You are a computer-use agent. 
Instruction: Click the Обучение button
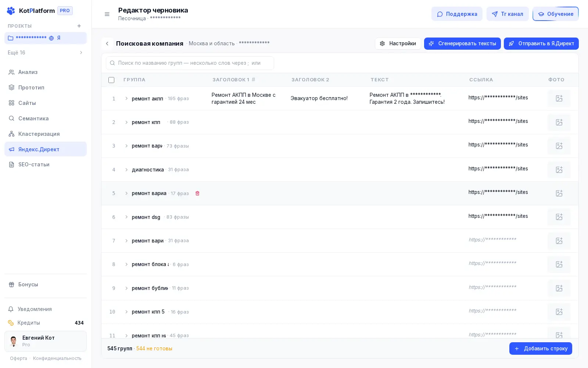[x=556, y=14]
